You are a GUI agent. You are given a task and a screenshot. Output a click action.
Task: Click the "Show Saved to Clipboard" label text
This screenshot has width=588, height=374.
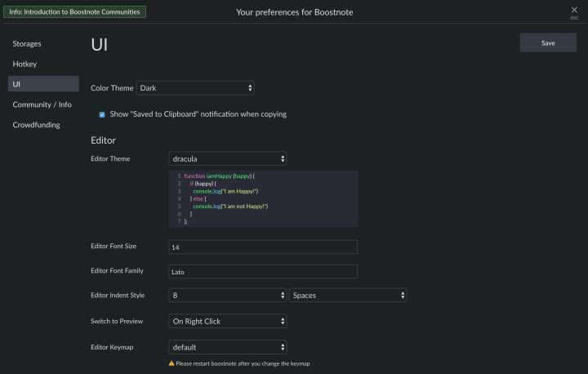[x=198, y=114]
